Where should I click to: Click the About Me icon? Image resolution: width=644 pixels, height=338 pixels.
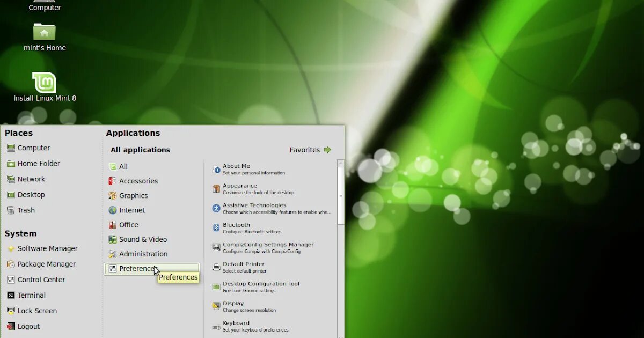click(216, 170)
